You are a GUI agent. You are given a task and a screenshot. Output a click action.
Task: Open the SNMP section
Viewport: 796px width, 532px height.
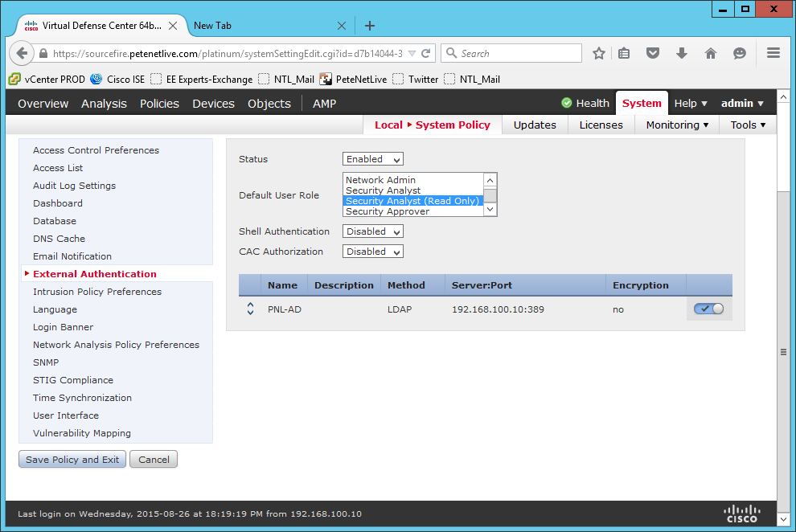pos(46,362)
